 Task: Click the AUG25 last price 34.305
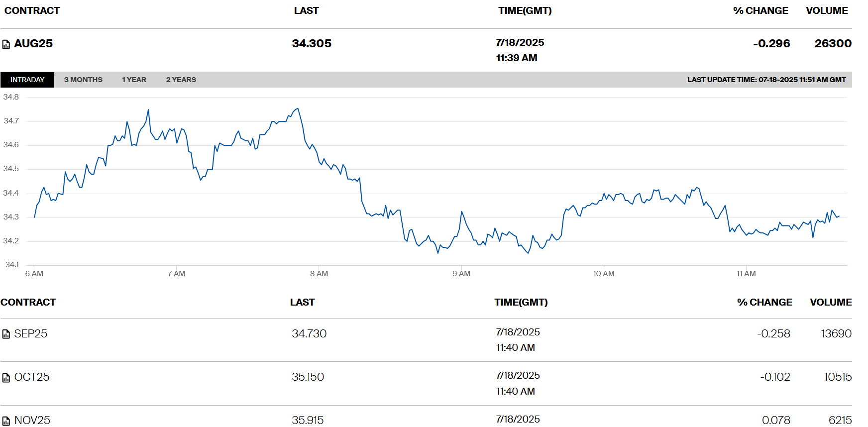(312, 44)
